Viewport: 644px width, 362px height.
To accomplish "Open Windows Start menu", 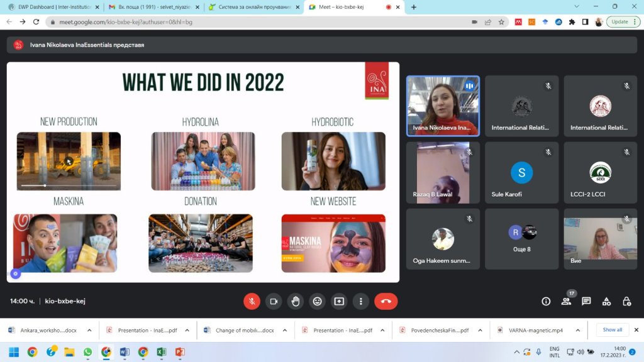I will [x=14, y=352].
